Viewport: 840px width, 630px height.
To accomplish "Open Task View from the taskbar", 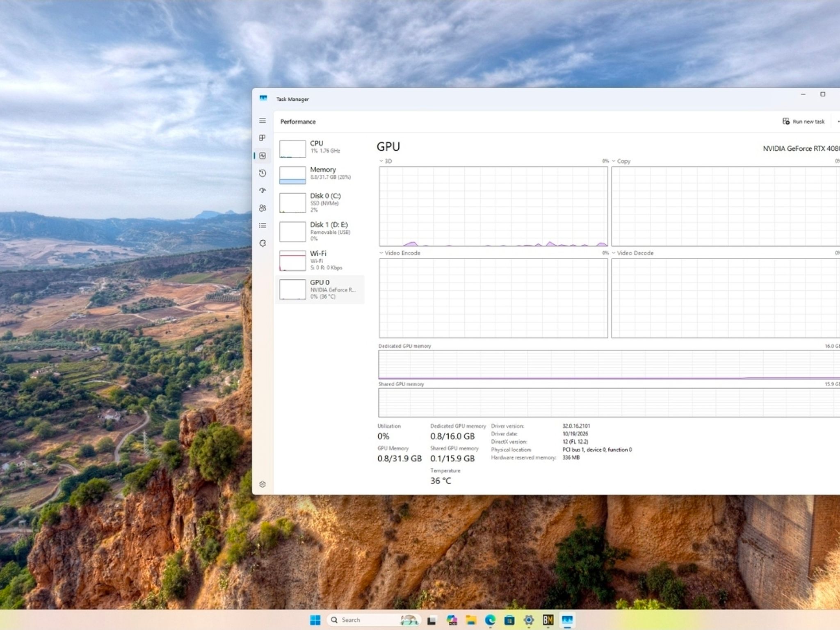I will click(431, 620).
